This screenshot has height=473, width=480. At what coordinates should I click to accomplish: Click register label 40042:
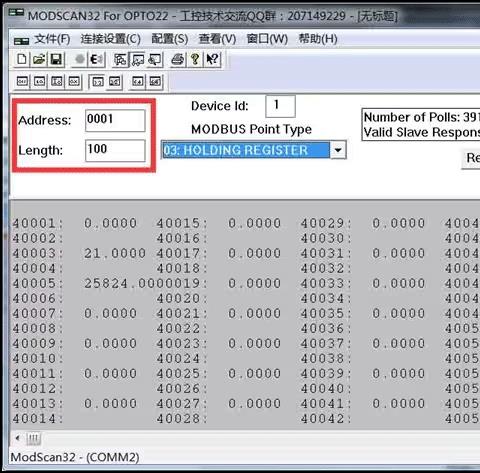pos(326,419)
